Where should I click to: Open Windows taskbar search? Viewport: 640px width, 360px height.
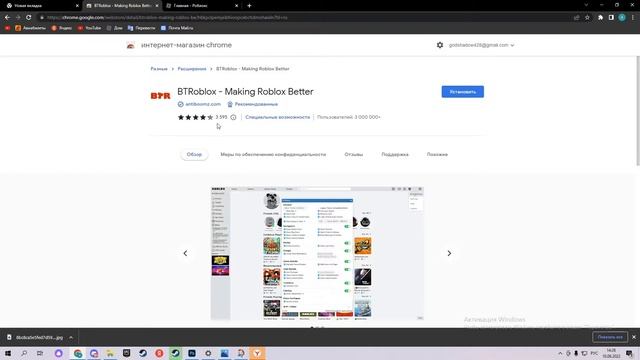pos(24,353)
